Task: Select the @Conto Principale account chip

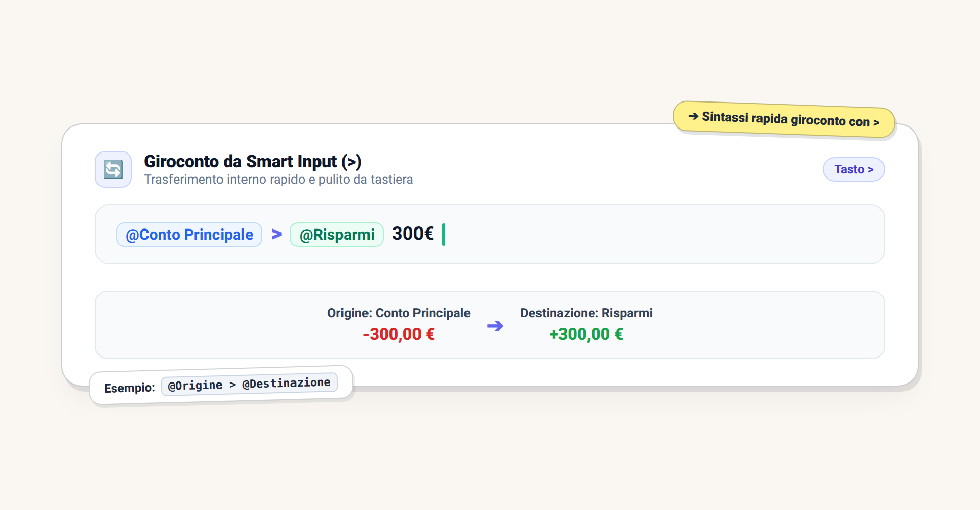Action: 189,235
